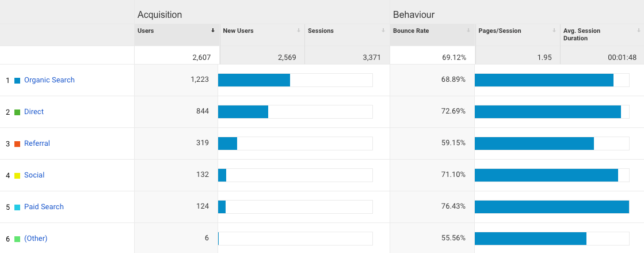Select the Pages/Session column header

(x=517, y=35)
